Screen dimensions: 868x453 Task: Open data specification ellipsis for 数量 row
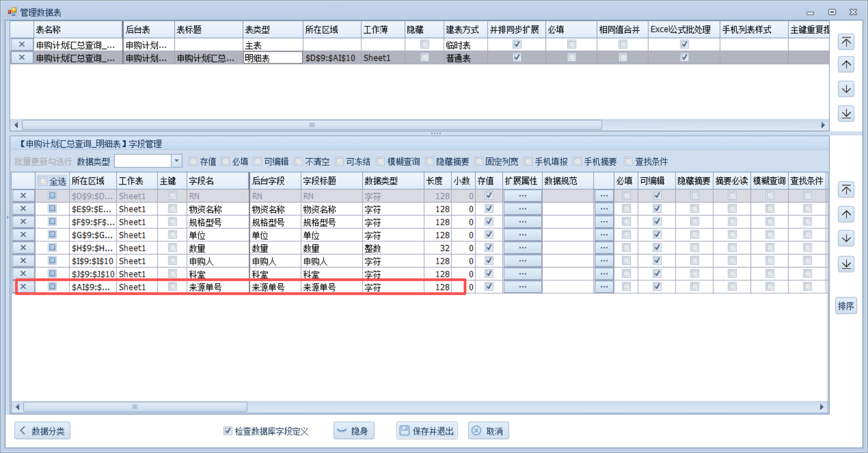pos(603,248)
